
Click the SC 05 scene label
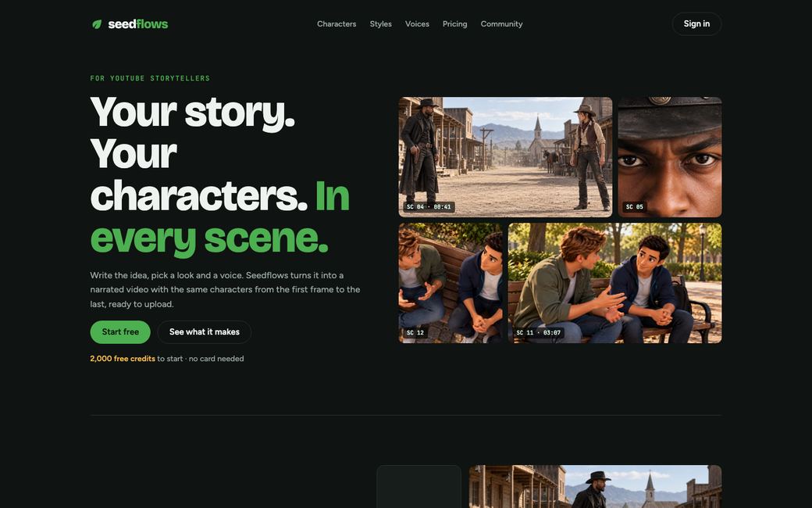tap(634, 207)
